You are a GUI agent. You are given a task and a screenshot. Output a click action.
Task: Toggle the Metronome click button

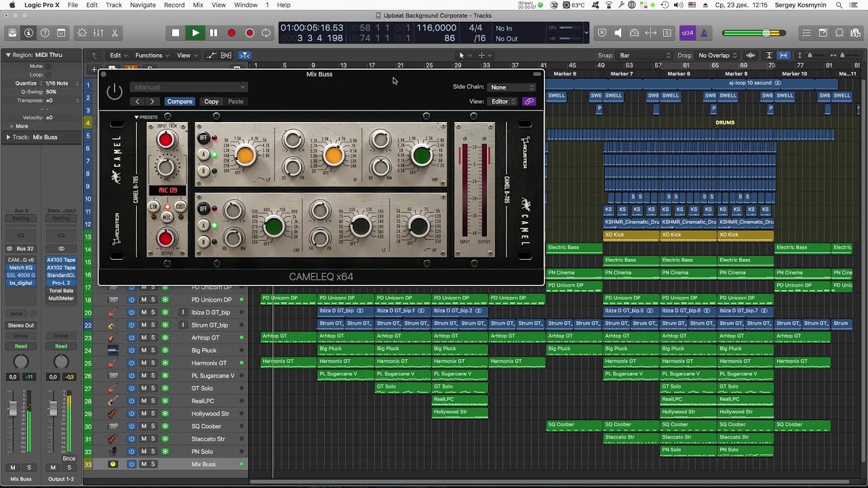tap(704, 33)
